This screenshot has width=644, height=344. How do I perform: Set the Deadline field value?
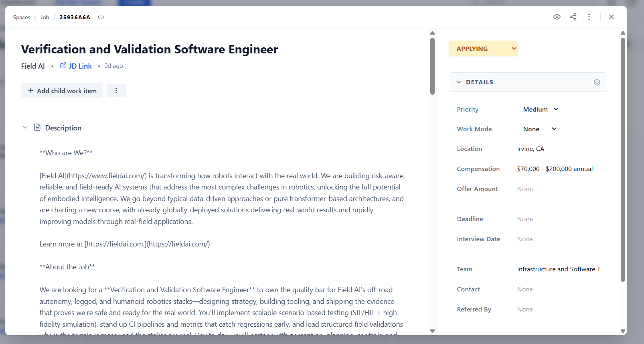pyautogui.click(x=525, y=219)
